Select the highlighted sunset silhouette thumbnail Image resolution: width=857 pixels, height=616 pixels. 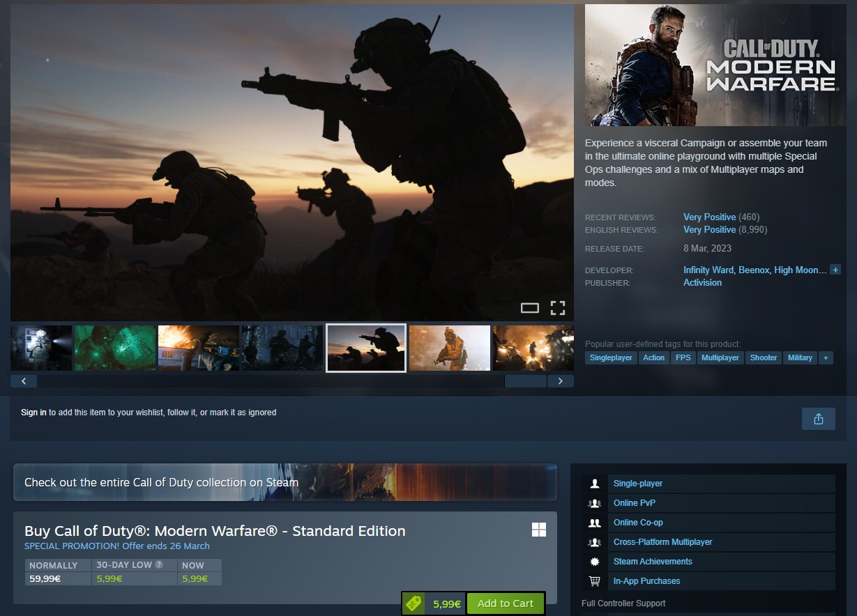[x=366, y=348]
